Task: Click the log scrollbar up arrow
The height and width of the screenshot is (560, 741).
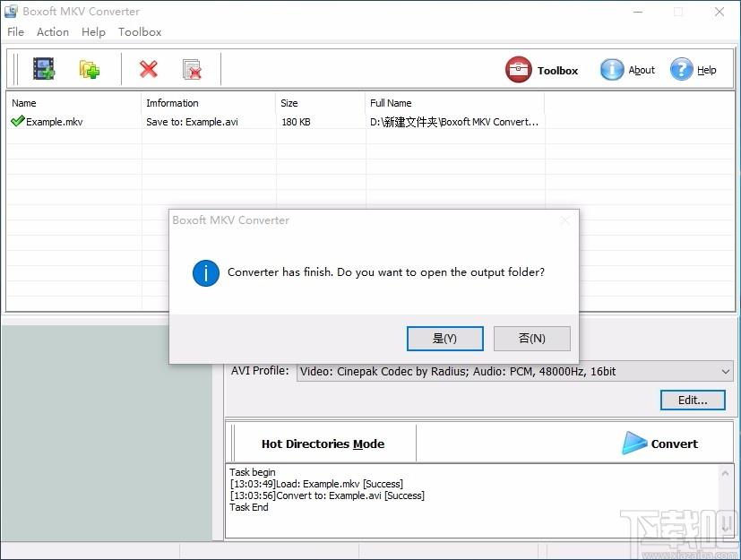Action: point(725,473)
